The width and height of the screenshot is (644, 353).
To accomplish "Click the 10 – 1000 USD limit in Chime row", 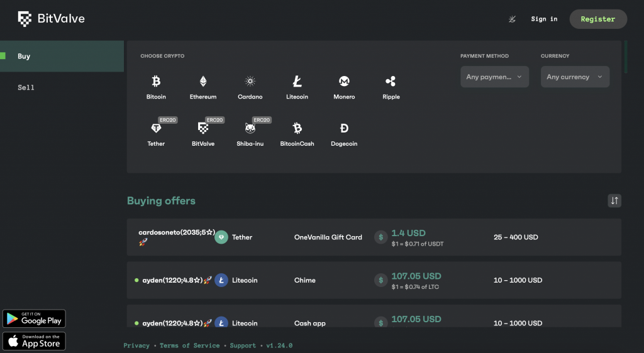I will pyautogui.click(x=518, y=280).
